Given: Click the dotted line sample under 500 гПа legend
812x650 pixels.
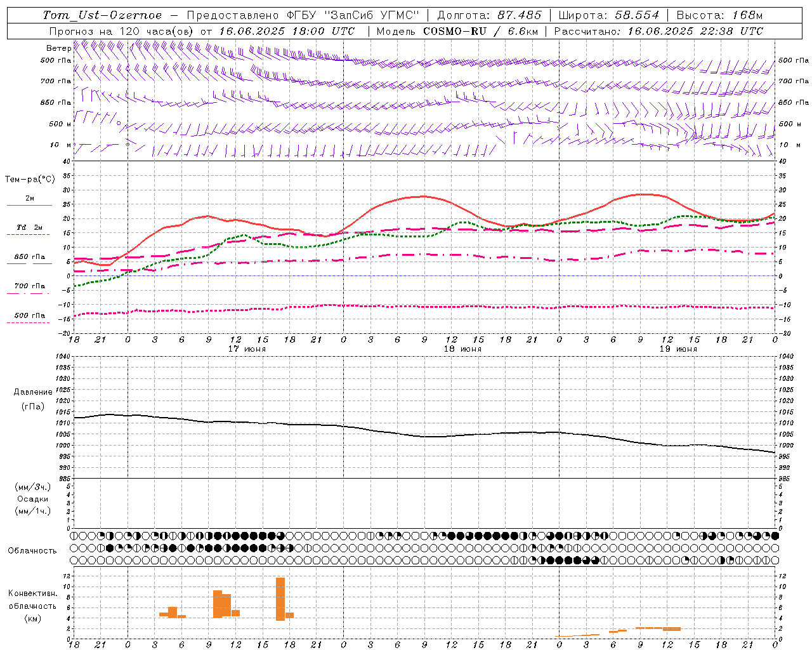Looking at the screenshot, I should 28,322.
